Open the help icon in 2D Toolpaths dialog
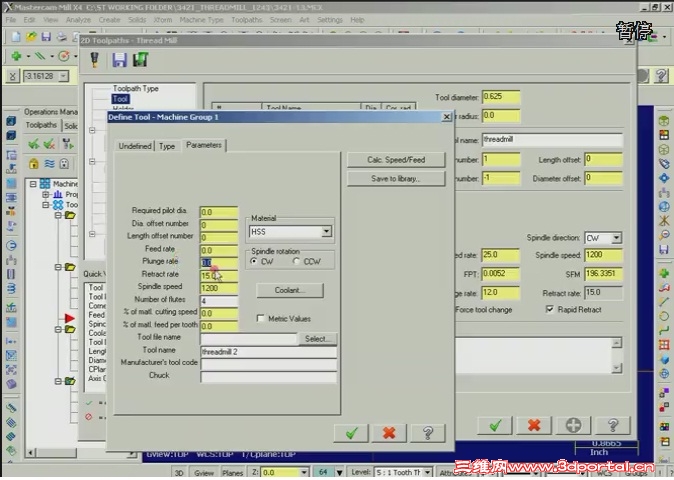 [613, 425]
